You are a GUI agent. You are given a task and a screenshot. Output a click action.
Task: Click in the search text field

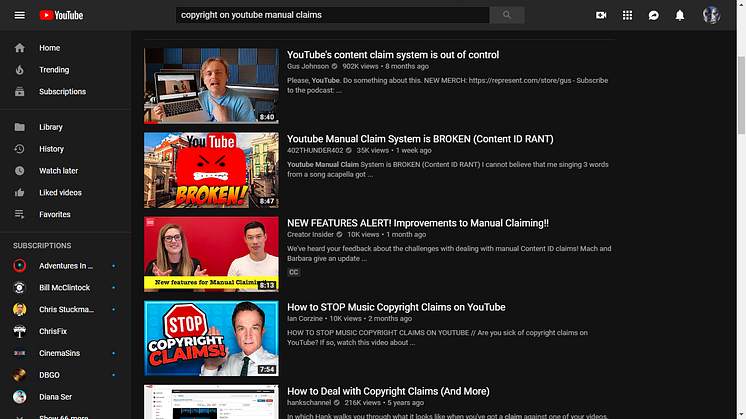pos(332,15)
